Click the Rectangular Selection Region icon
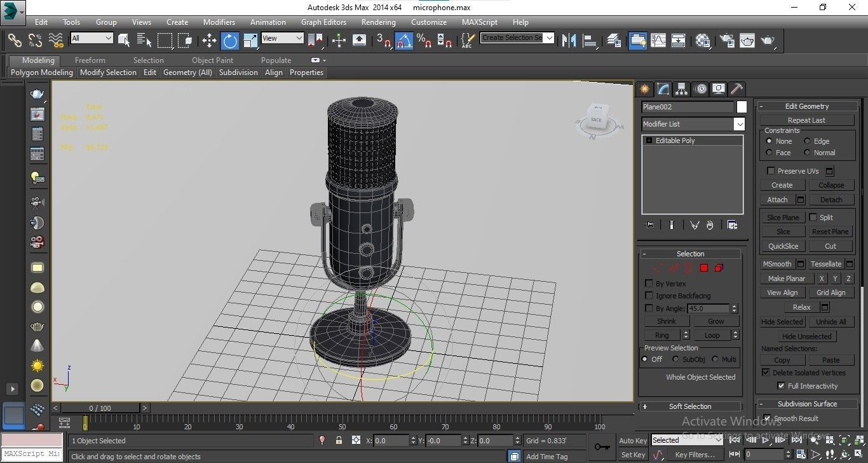The height and width of the screenshot is (463, 868). (165, 40)
